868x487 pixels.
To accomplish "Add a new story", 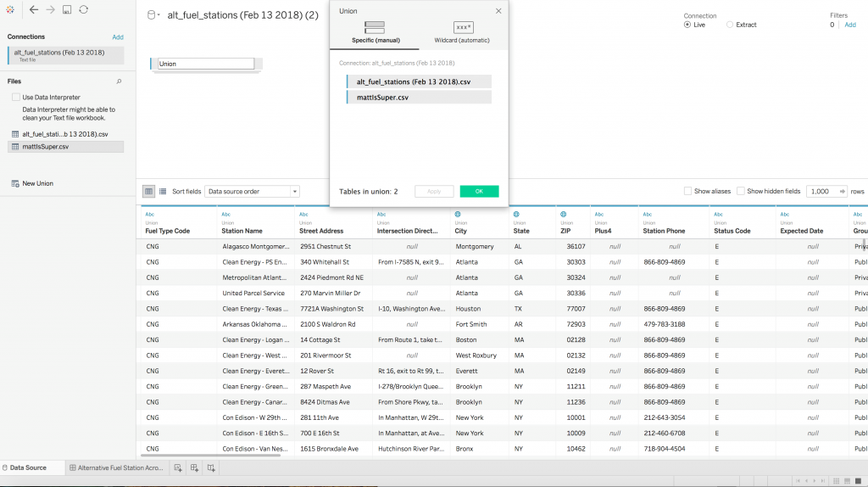I will [x=211, y=467].
